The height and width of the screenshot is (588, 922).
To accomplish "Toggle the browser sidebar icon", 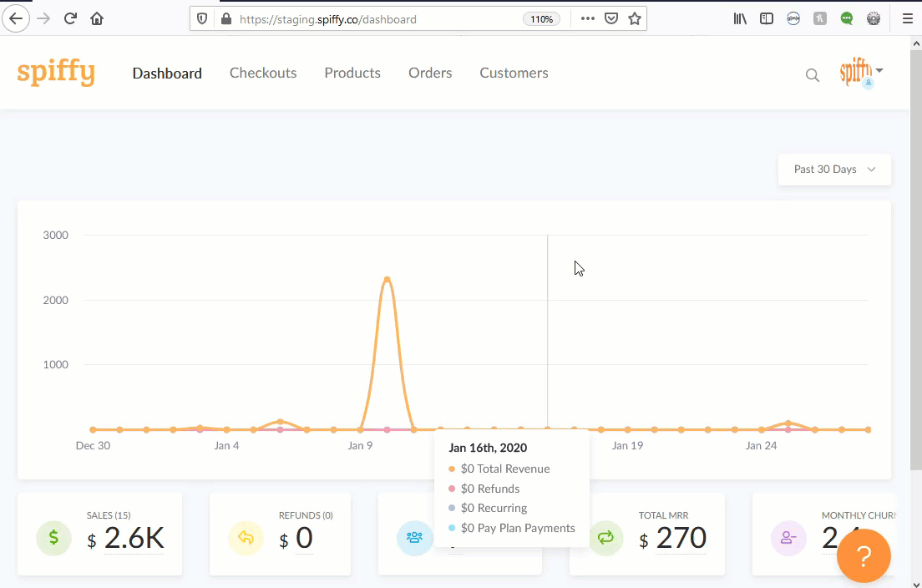I will [767, 19].
